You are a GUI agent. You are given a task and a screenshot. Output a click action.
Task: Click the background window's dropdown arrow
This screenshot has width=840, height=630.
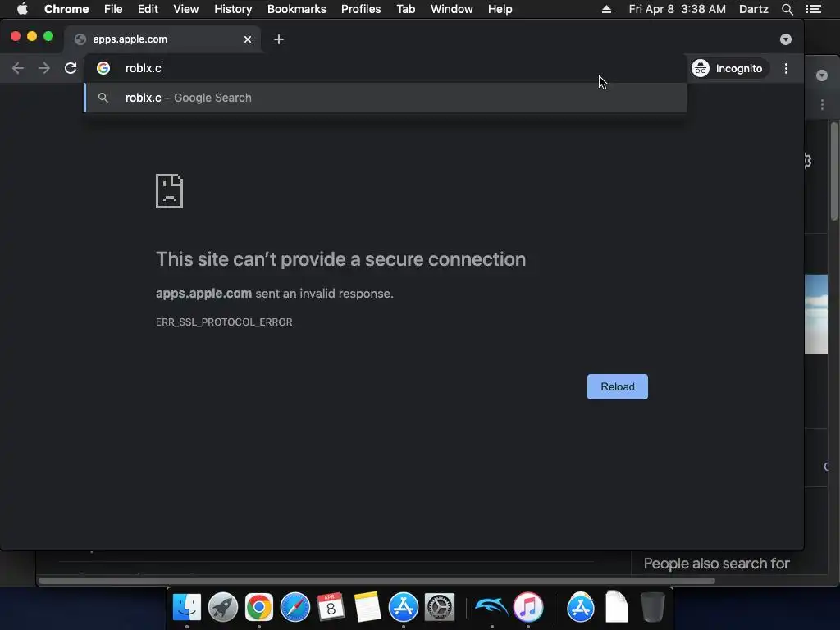[x=822, y=75]
